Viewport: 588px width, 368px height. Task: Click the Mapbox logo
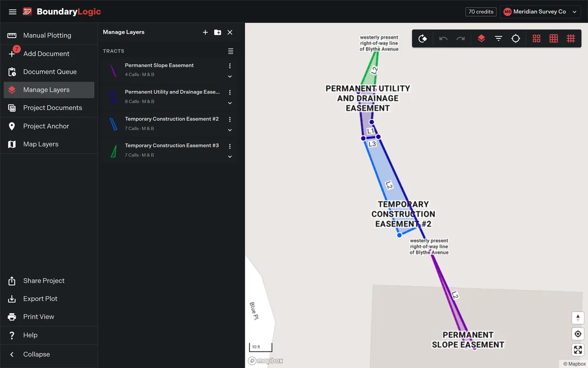pos(266,361)
